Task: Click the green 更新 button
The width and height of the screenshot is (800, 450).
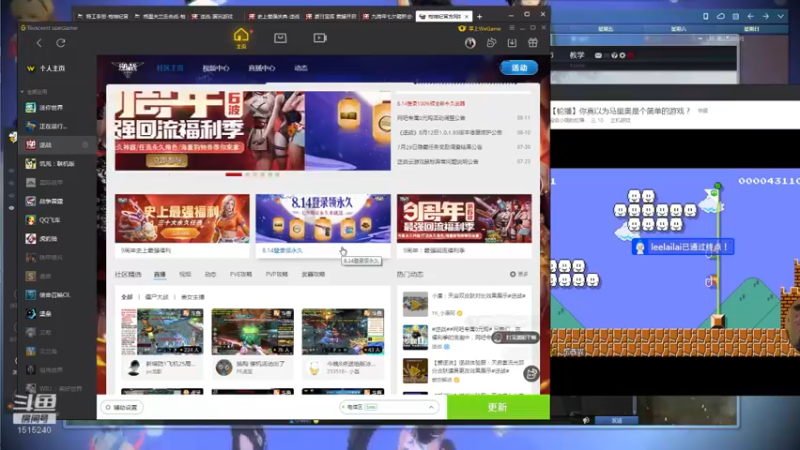Action: [x=498, y=407]
